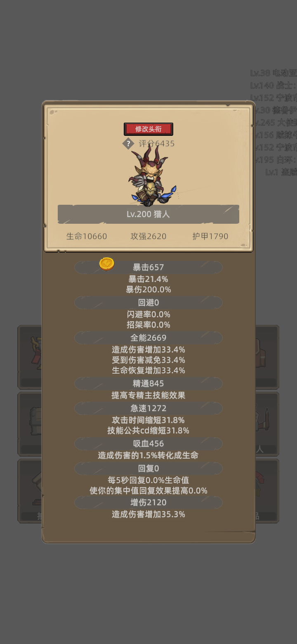The height and width of the screenshot is (644, 297).
Task: Select the 暴击657 stat header
Action: [x=148, y=267]
